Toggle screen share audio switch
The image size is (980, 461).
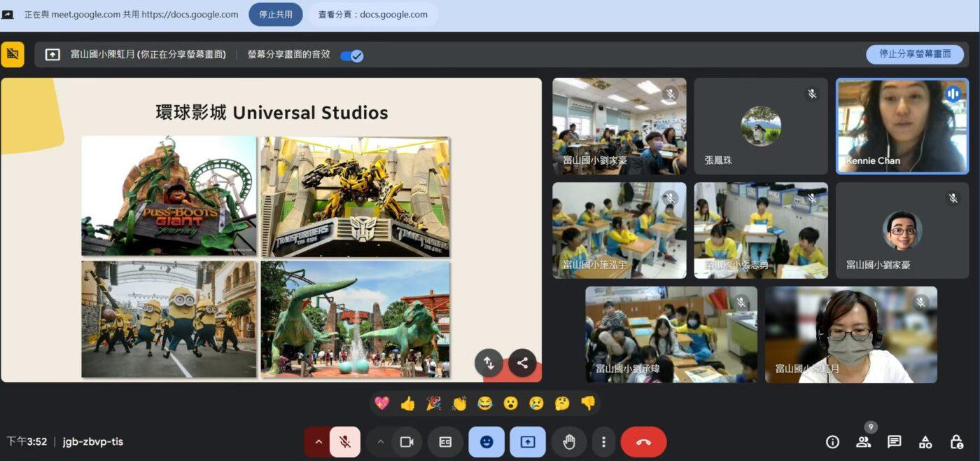point(352,55)
